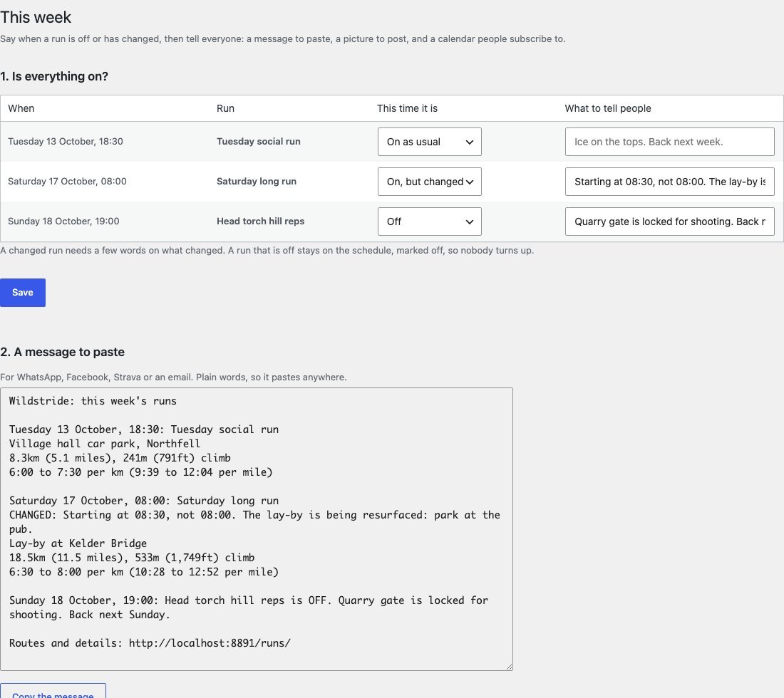Screen dimensions: 784x698
Task: Open status dropdown for Tuesday social run
Action: [430, 142]
